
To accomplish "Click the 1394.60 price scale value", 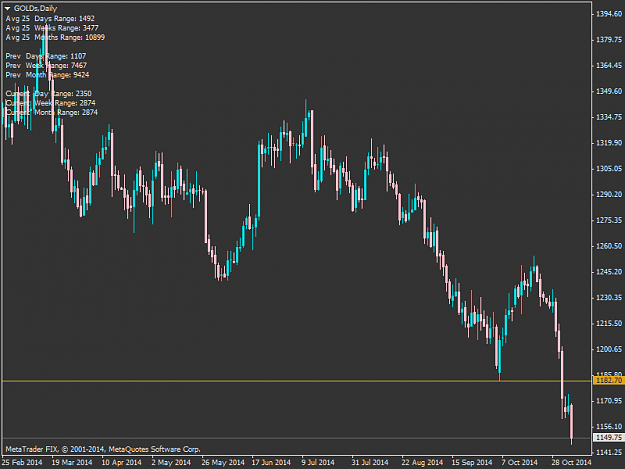I will click(609, 14).
